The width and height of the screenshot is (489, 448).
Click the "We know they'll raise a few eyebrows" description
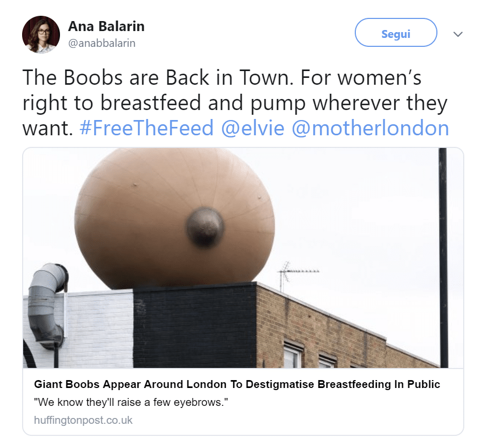(x=131, y=402)
